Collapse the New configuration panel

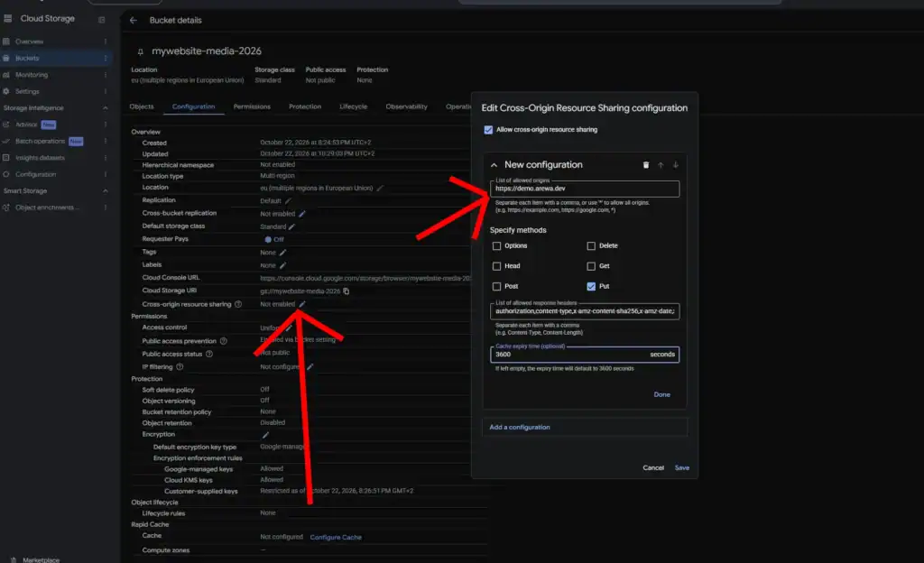coord(494,165)
